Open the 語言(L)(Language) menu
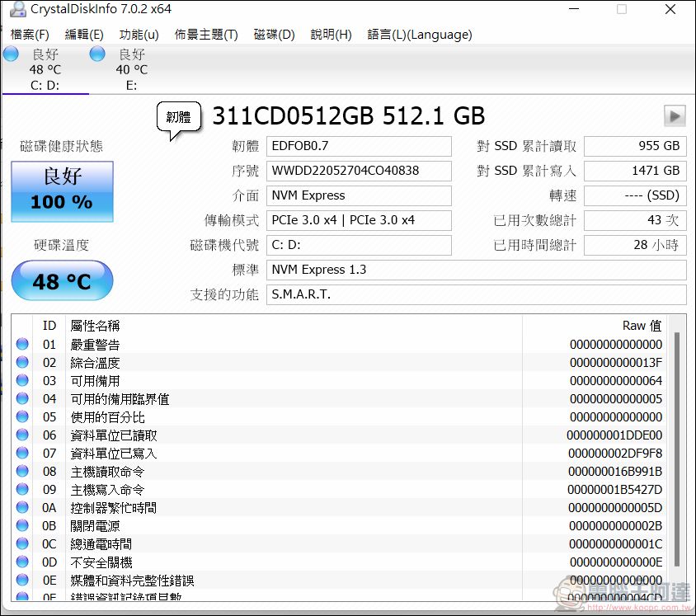This screenshot has height=616, width=696. (x=420, y=35)
